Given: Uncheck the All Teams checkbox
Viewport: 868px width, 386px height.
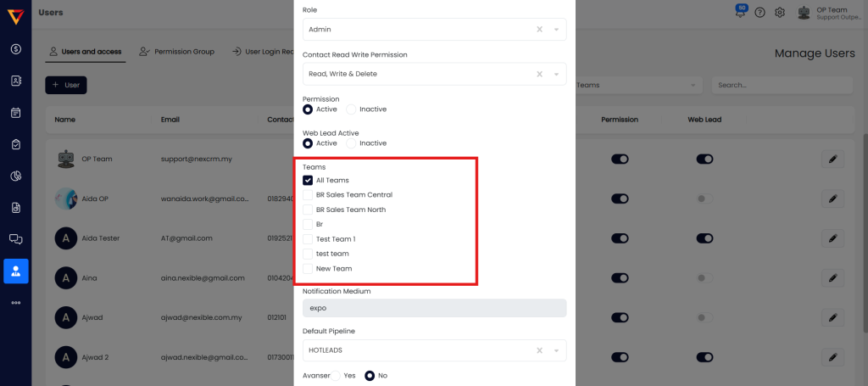Looking at the screenshot, I should [308, 180].
